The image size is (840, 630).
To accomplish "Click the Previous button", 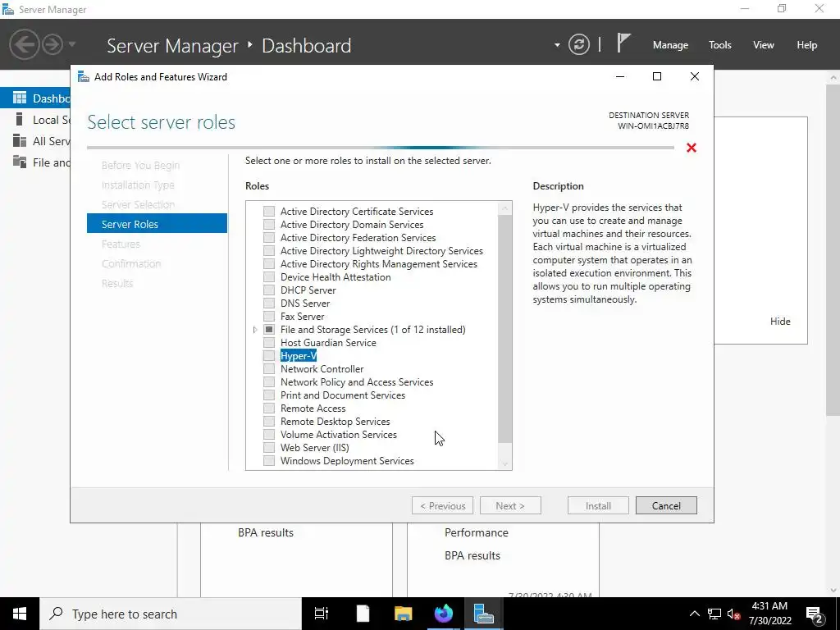I will (442, 505).
